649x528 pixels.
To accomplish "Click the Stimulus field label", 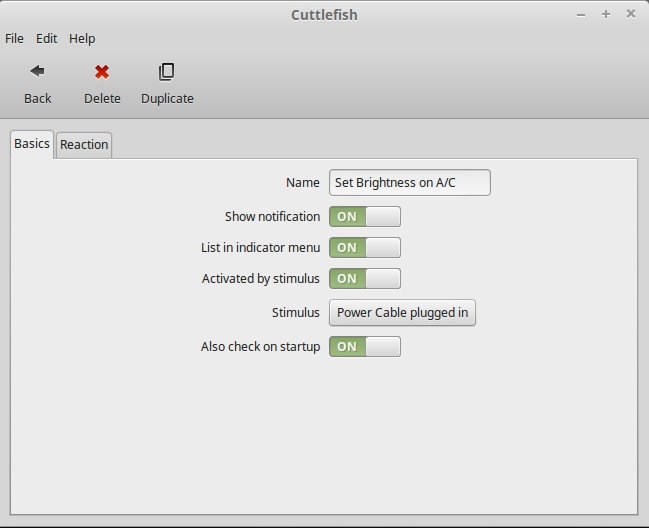I will click(x=295, y=313).
